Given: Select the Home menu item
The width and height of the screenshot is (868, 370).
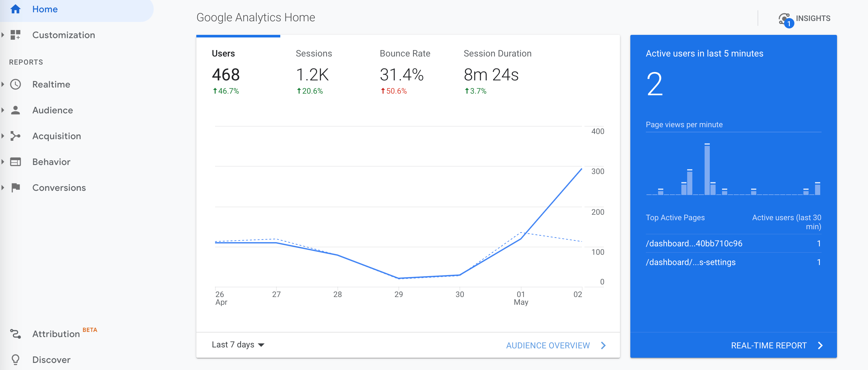Looking at the screenshot, I should tap(77, 9).
